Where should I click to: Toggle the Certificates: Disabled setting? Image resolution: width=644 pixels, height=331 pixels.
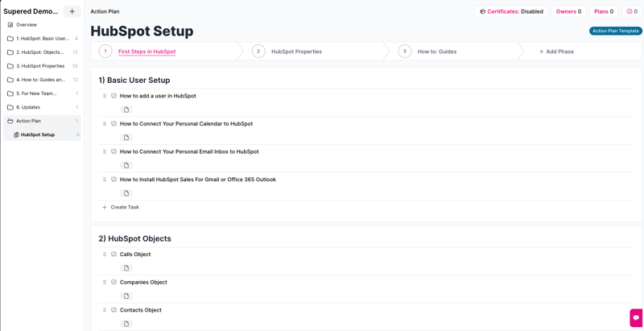coord(511,11)
